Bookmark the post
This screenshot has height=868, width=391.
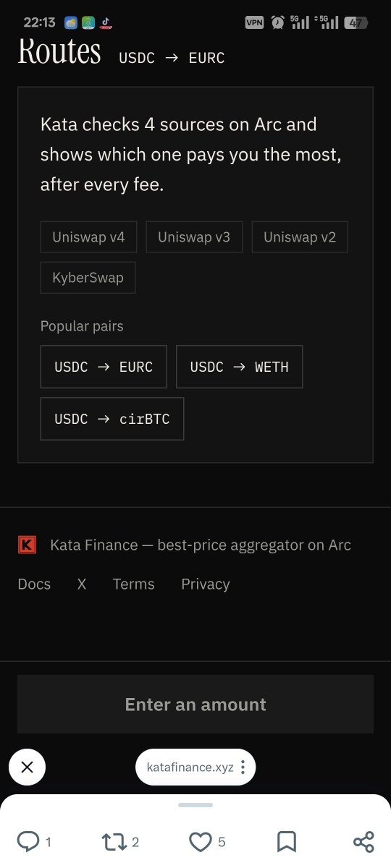[x=286, y=841]
